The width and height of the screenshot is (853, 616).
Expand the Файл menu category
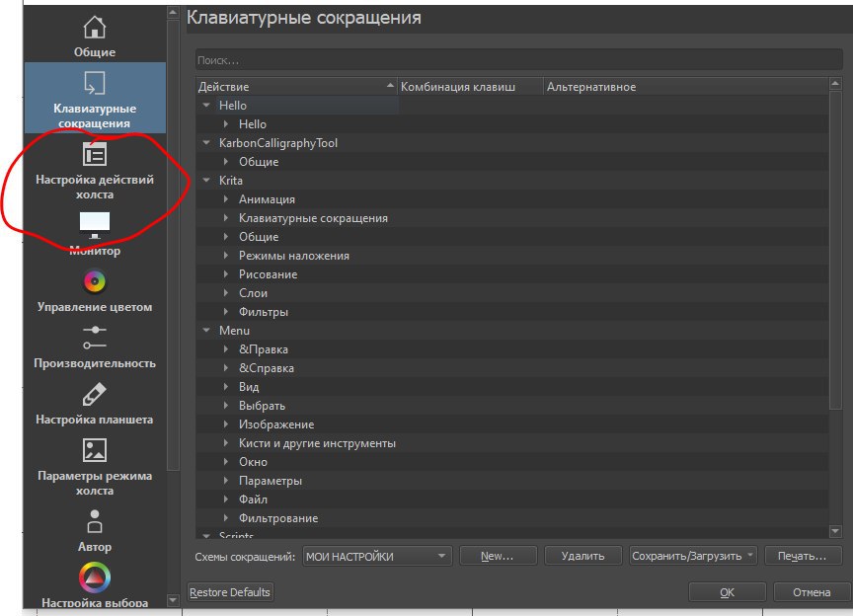[226, 500]
